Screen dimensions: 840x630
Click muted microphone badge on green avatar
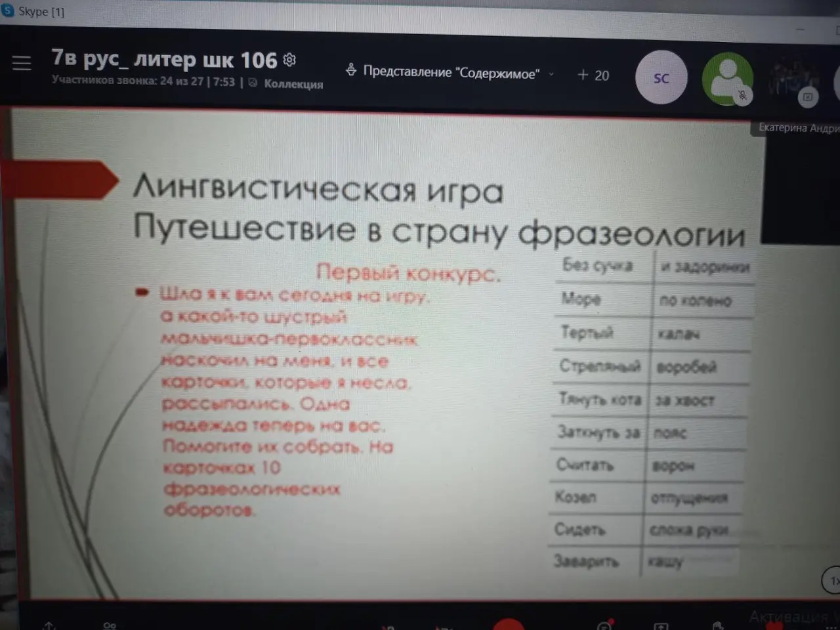(742, 95)
